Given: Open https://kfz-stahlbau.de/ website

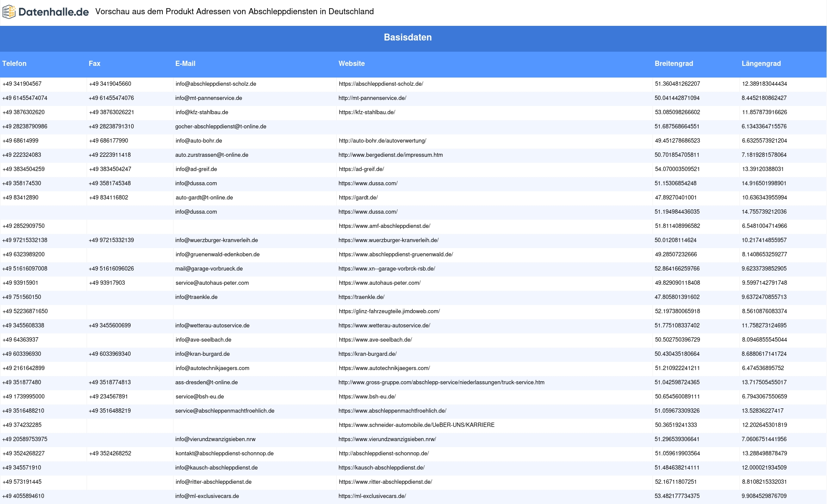Looking at the screenshot, I should [367, 112].
